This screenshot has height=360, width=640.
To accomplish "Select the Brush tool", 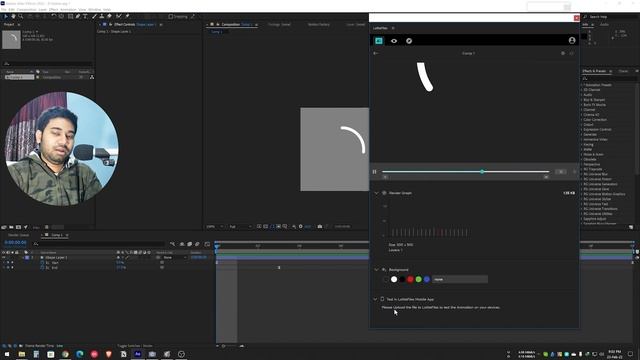I will tap(94, 16).
